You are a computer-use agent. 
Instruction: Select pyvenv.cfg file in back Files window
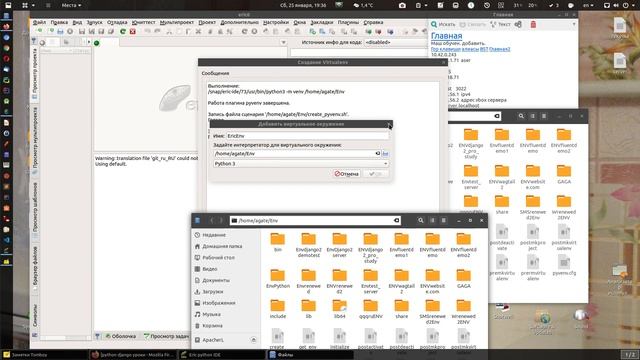click(564, 264)
